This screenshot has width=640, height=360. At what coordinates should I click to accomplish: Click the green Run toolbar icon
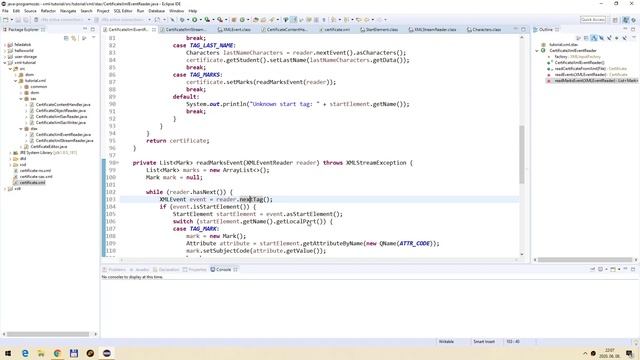195,20
